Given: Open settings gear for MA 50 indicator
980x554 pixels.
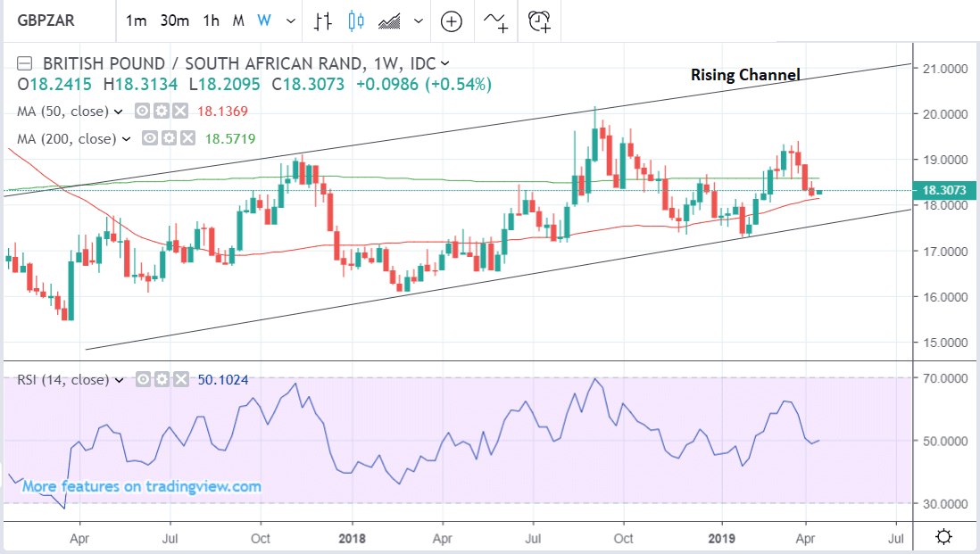Looking at the screenshot, I should 159,112.
